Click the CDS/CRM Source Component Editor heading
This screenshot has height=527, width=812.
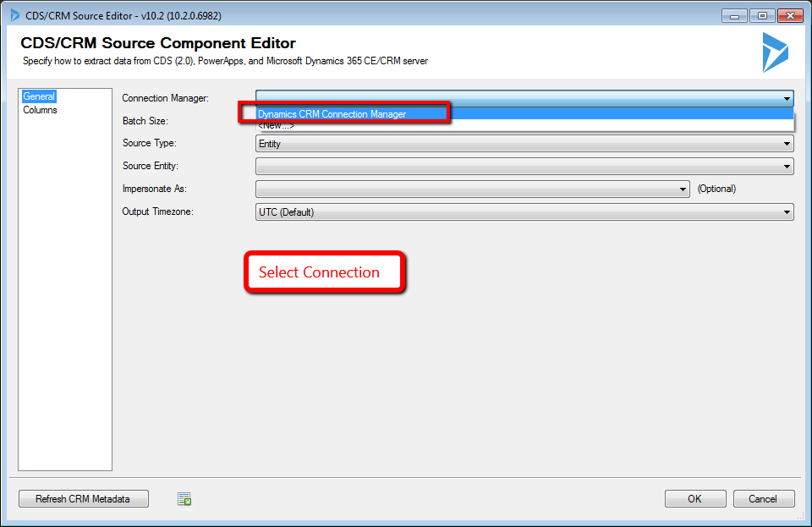coord(158,43)
